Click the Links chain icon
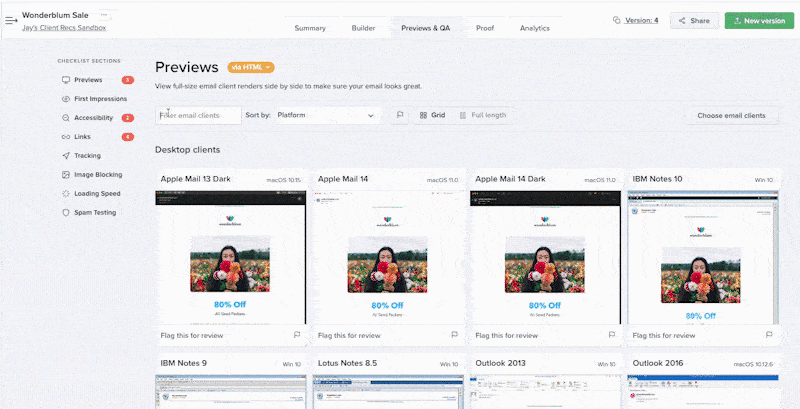Screen dimensions: 800x409 (66, 137)
